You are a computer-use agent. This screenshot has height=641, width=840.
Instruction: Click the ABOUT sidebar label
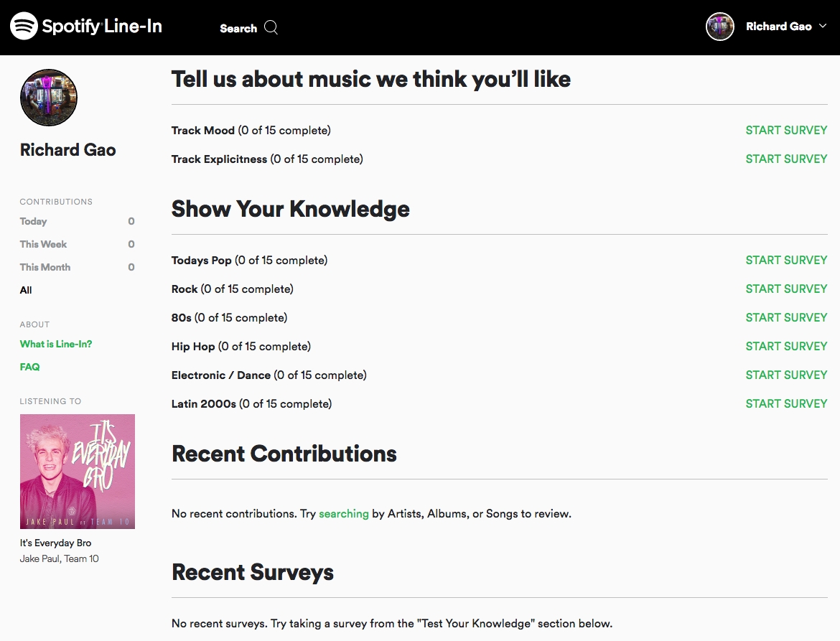[x=35, y=324]
